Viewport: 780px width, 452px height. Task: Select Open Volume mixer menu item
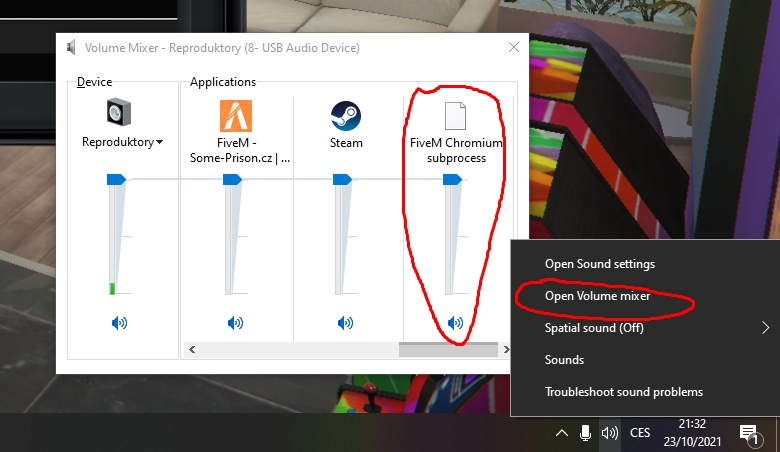pos(597,296)
